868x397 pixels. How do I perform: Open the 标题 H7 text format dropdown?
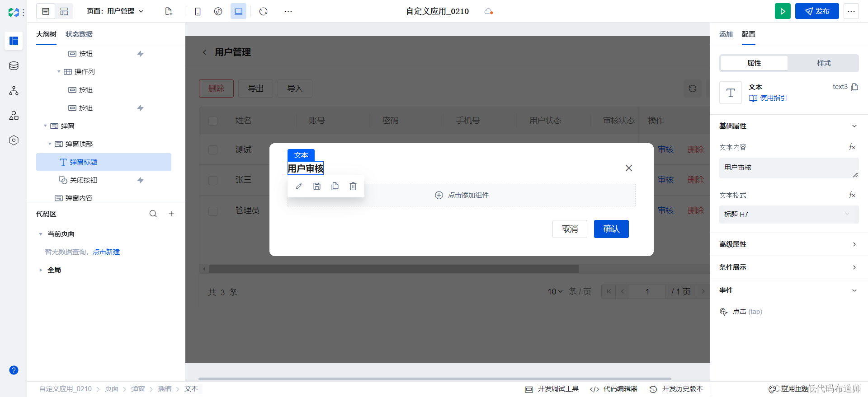789,215
